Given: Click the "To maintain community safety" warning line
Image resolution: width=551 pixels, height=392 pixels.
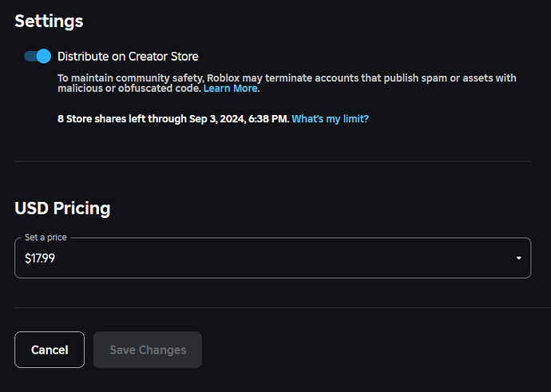Looking at the screenshot, I should pos(287,78).
